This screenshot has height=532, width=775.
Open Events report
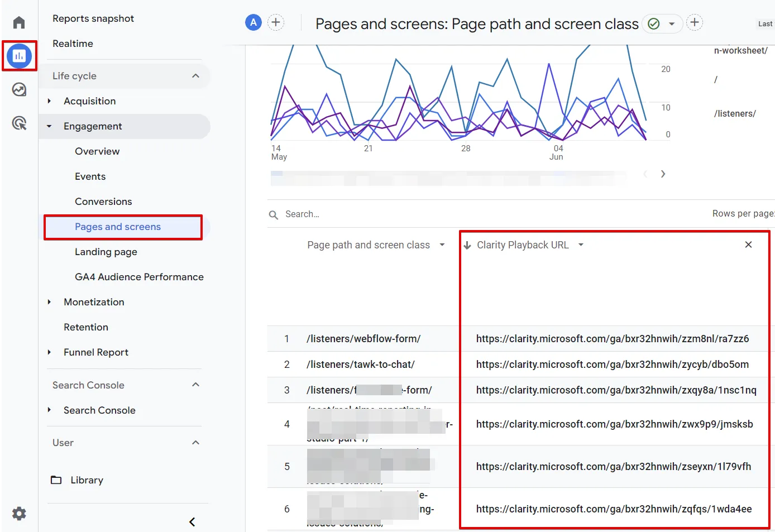[90, 176]
